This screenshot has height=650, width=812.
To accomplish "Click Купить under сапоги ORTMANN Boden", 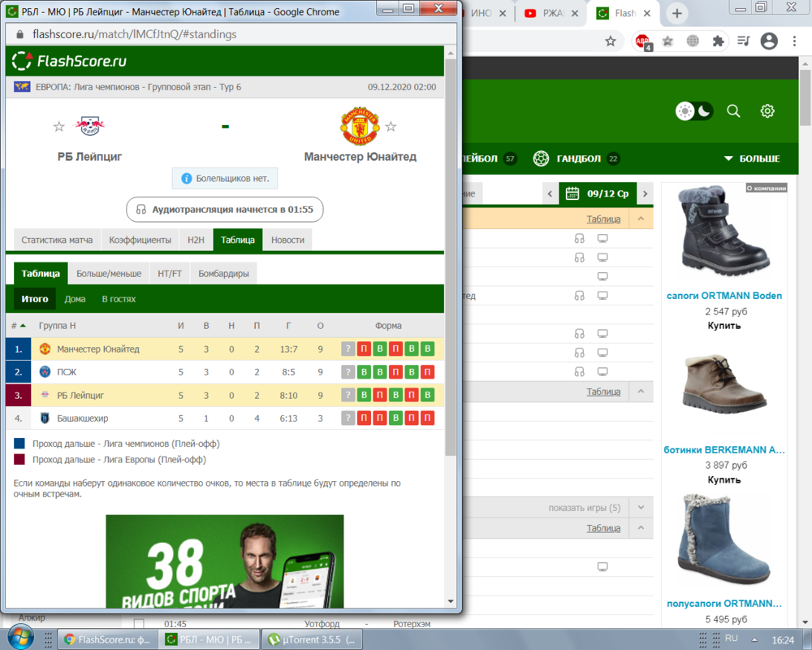I will click(724, 326).
